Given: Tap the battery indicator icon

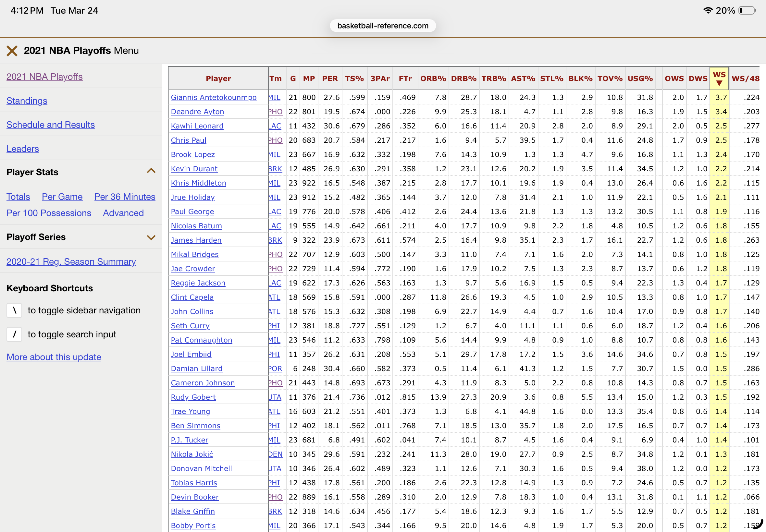Looking at the screenshot, I should (747, 11).
